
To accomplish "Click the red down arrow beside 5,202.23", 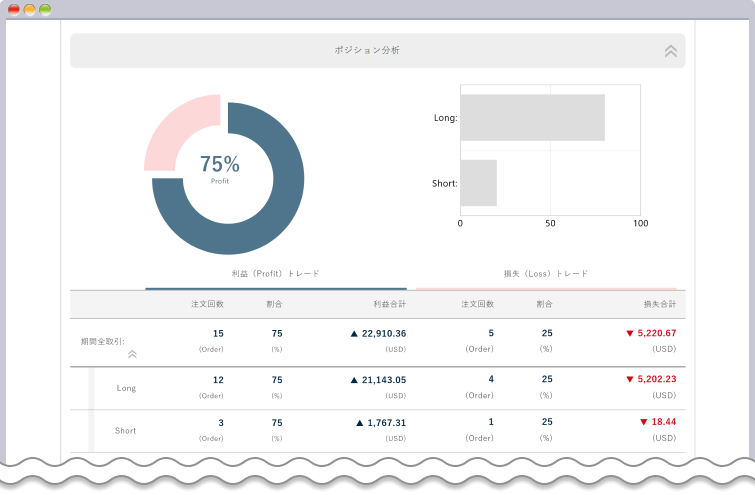I will (629, 380).
